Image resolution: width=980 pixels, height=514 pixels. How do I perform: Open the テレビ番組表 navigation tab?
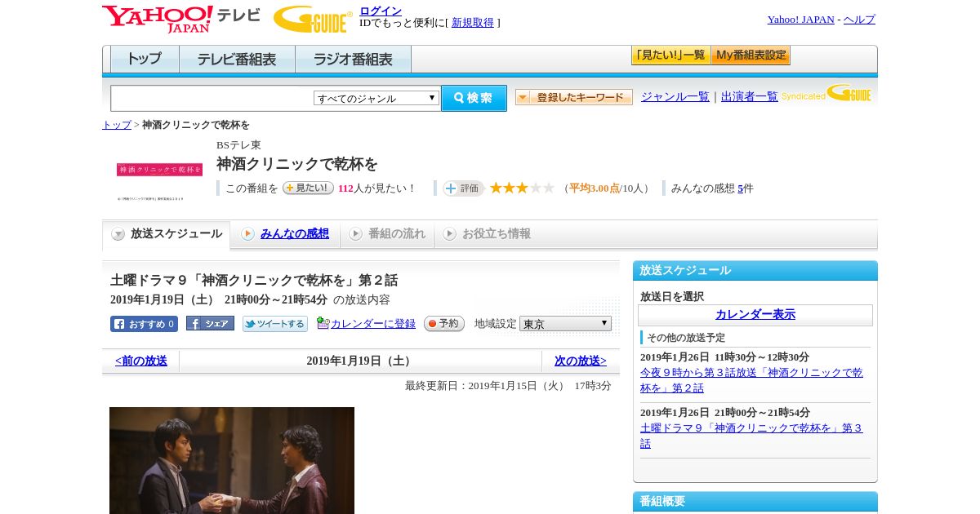[x=237, y=60]
